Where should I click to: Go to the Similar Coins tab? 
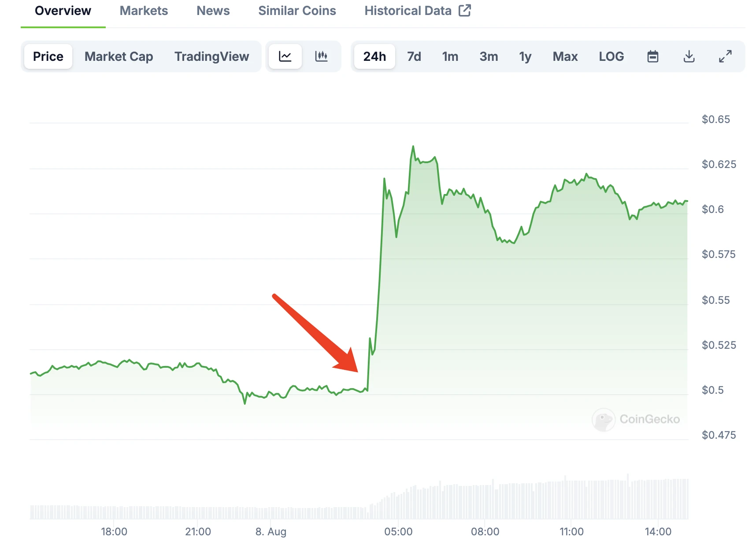click(297, 11)
